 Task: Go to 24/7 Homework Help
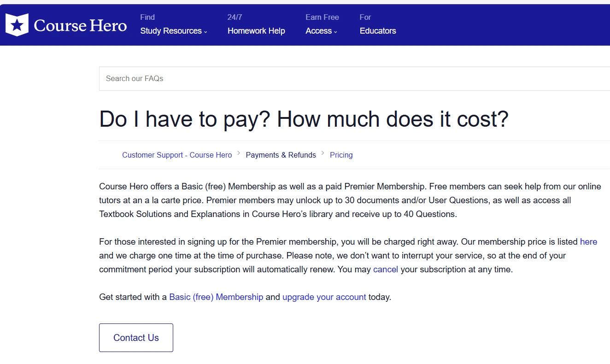point(256,30)
